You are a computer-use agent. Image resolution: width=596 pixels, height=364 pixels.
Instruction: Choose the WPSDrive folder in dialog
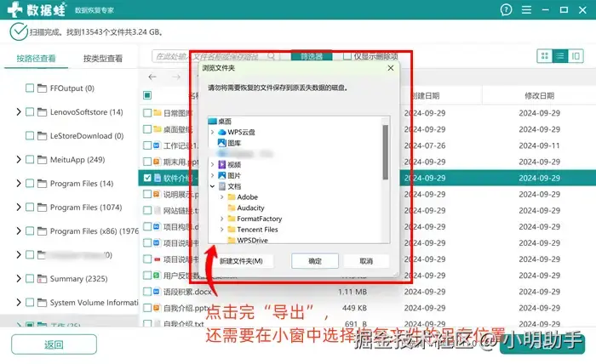click(x=248, y=241)
